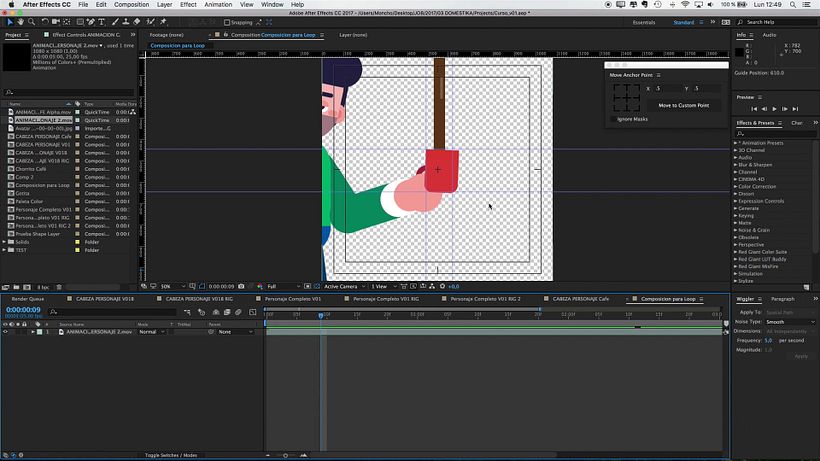Screen dimensions: 820x461
Task: Select the Pen tool
Action: [91, 22]
